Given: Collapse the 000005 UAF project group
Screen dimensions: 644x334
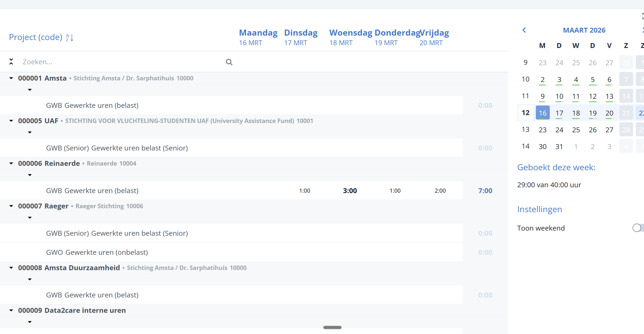Looking at the screenshot, I should [11, 121].
